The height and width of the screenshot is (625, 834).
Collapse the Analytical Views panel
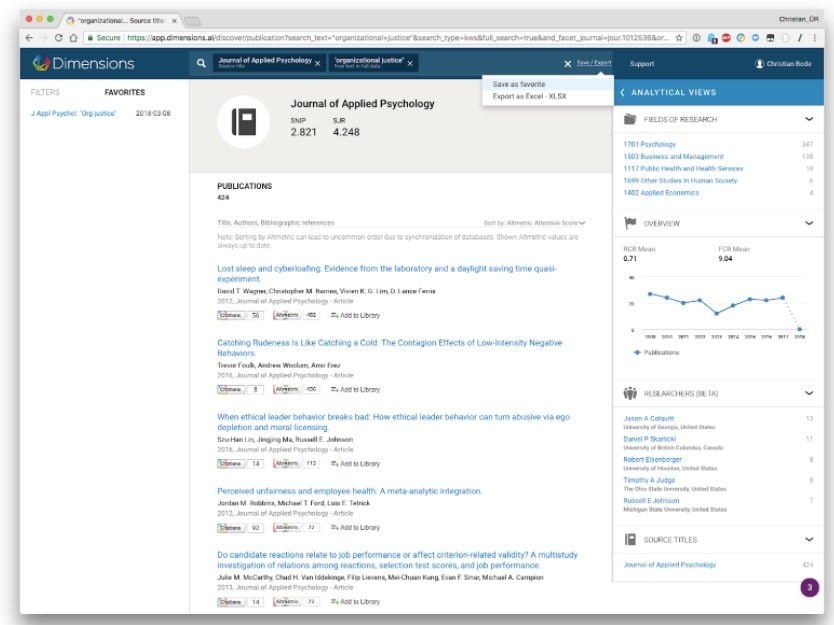[623, 92]
